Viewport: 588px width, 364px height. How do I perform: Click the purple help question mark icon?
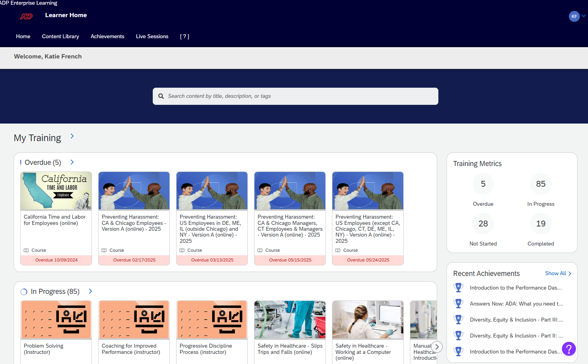pyautogui.click(x=569, y=349)
